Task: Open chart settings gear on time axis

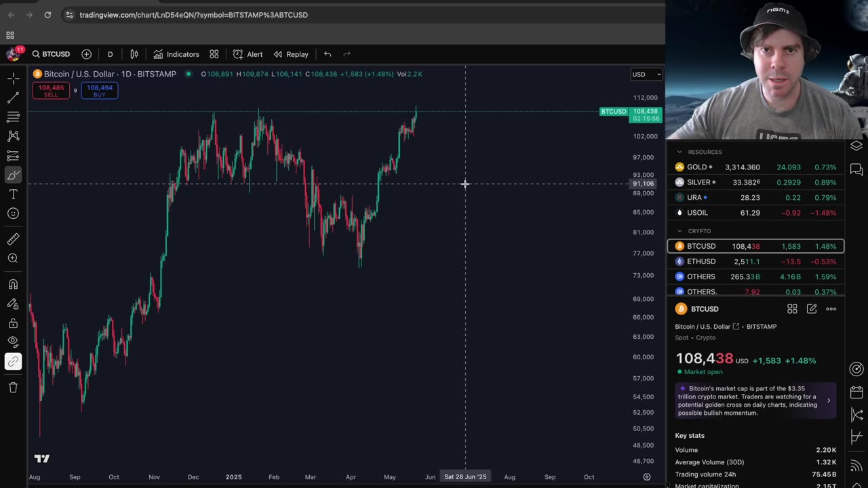Action: tap(647, 477)
